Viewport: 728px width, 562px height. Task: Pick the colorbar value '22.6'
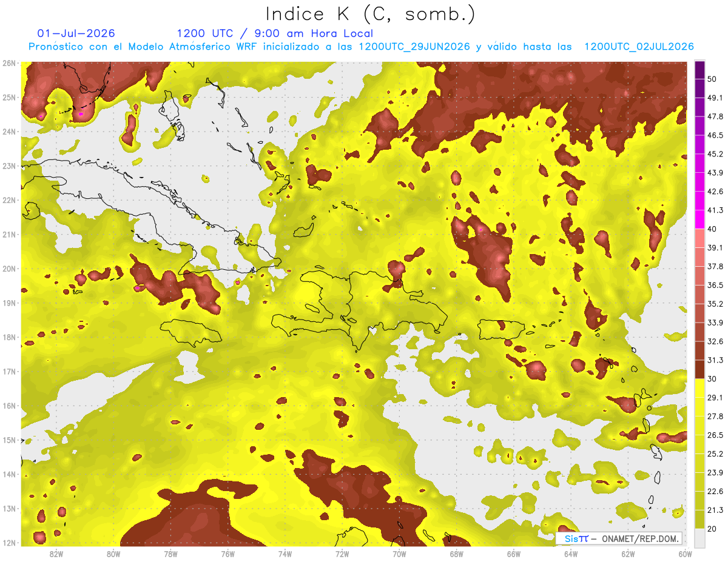tap(715, 492)
